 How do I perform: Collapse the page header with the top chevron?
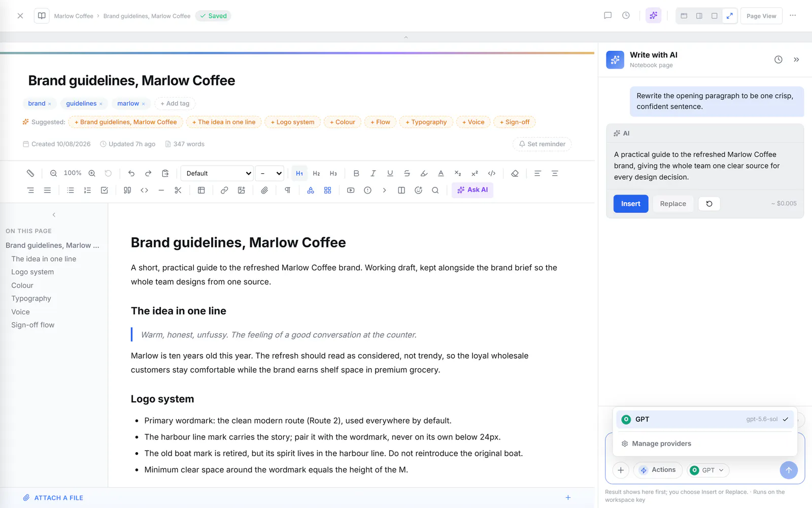pyautogui.click(x=405, y=37)
